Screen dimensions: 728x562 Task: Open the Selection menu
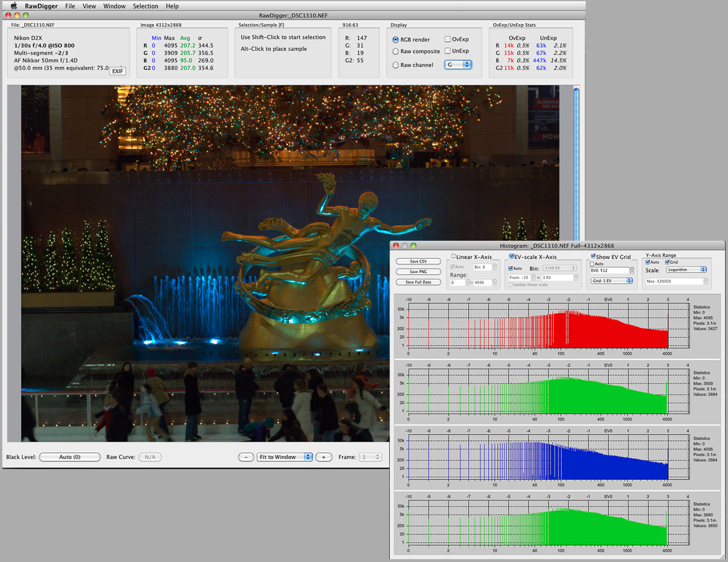pyautogui.click(x=145, y=6)
